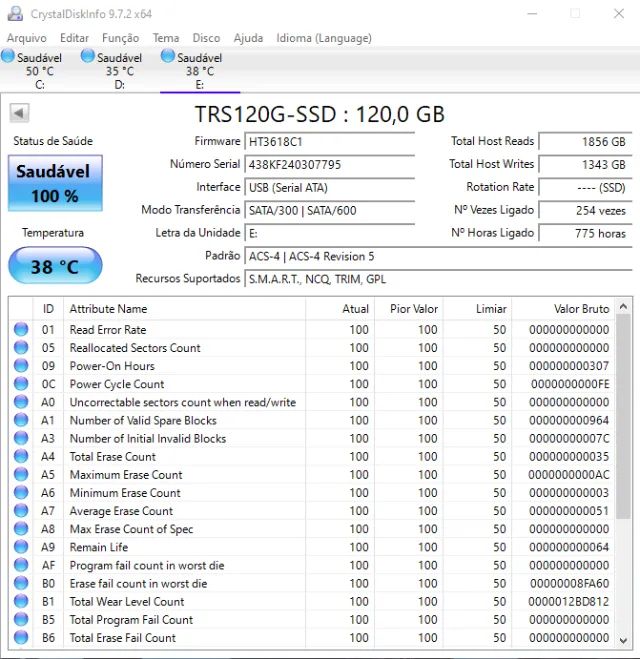Click the status orb for Reallocated Sectors Count
This screenshot has width=640, height=659.
coord(21,347)
